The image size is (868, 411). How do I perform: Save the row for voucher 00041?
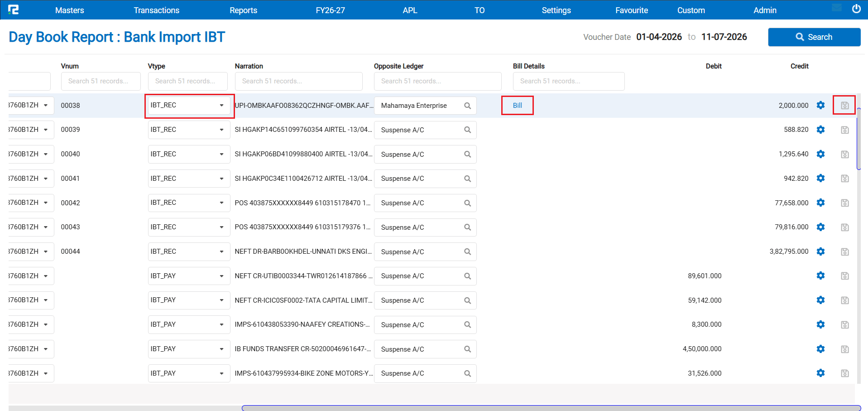[844, 178]
